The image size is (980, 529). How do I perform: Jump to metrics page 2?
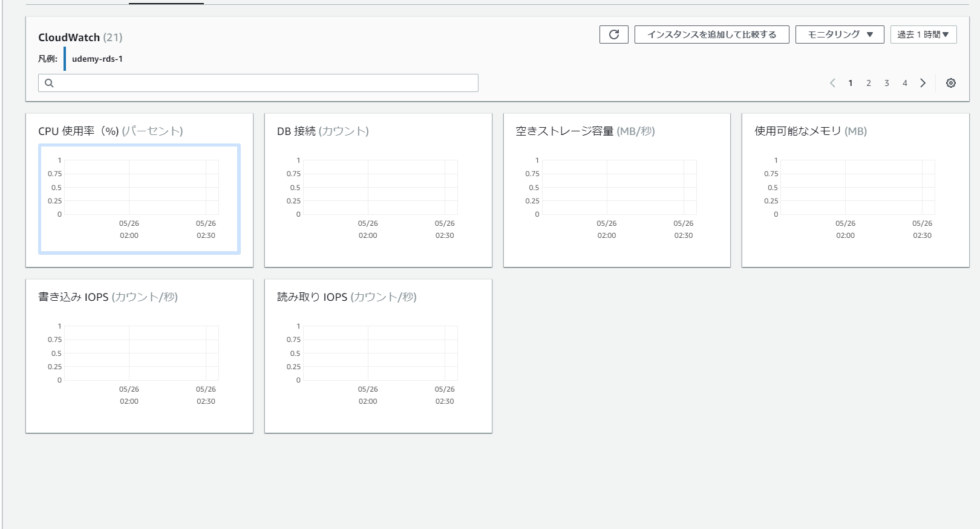[x=869, y=83]
